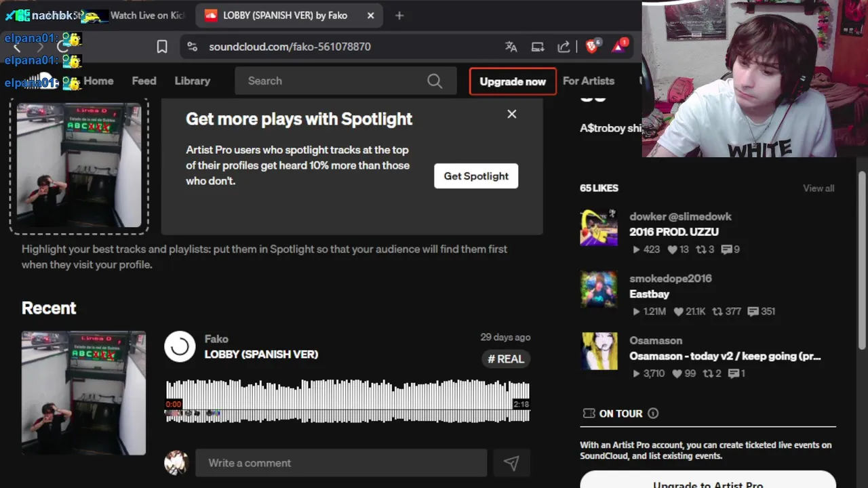Click play count 423 on UZZU track
Viewport: 868px width, 488px height.
tap(646, 249)
